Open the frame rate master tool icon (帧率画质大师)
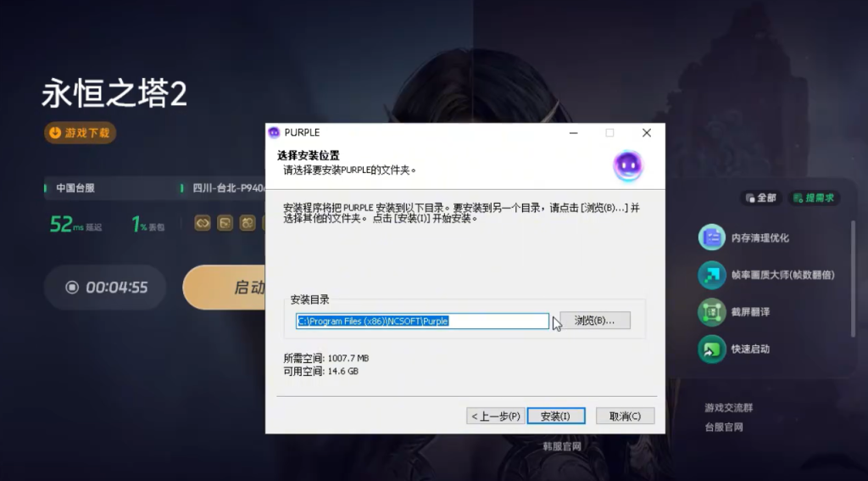 [711, 275]
